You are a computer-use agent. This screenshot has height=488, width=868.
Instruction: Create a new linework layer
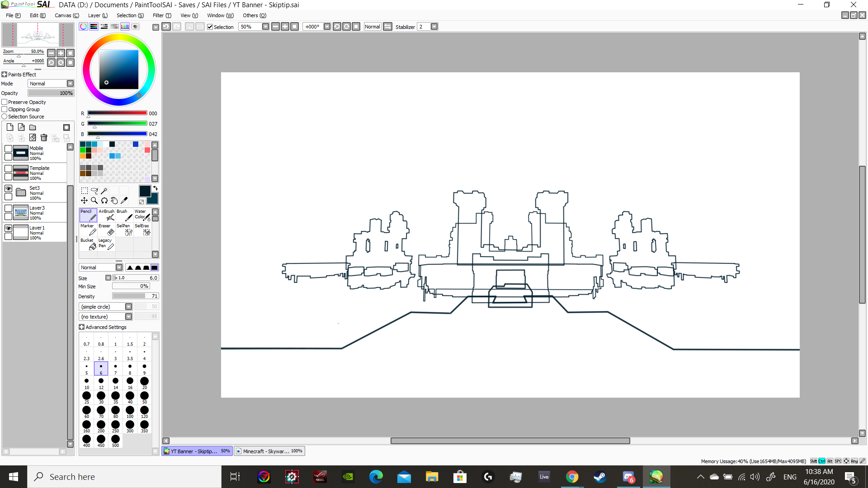pyautogui.click(x=21, y=127)
